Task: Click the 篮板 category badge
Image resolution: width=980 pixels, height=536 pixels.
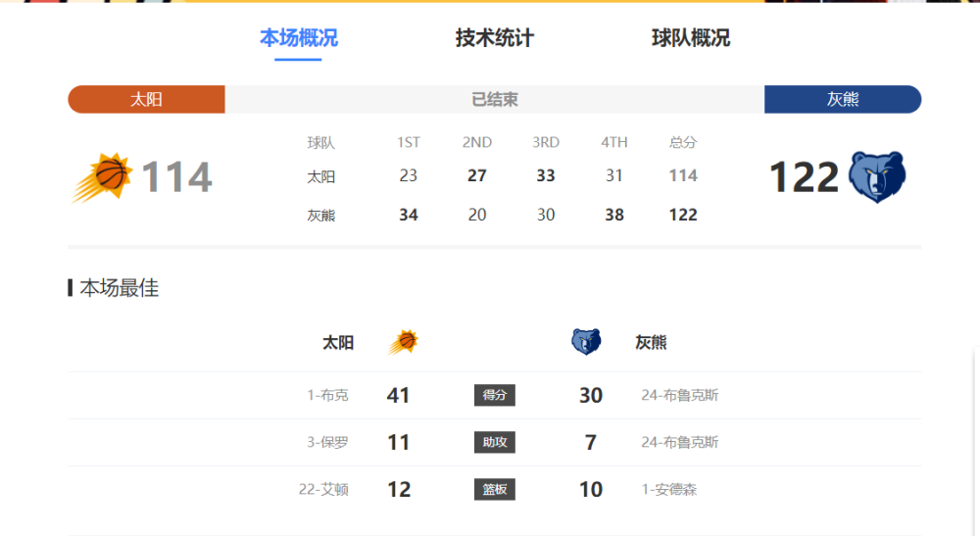Action: point(494,489)
